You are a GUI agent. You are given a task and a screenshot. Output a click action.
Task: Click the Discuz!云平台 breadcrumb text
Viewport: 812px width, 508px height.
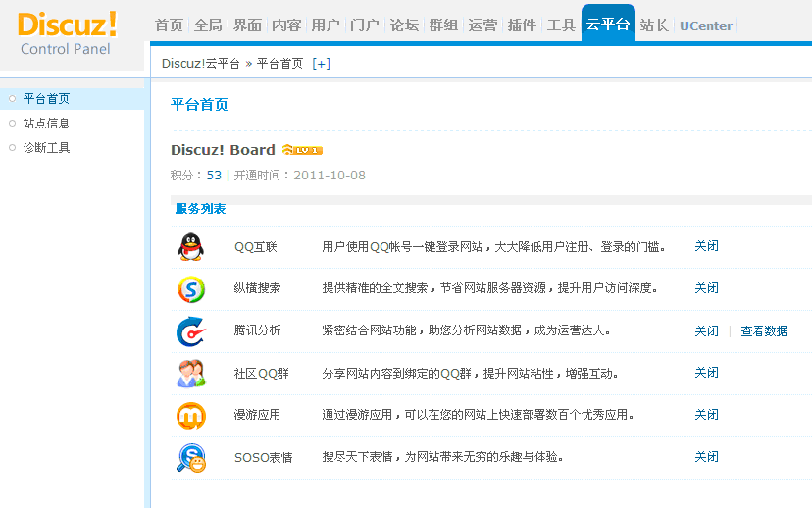point(200,63)
